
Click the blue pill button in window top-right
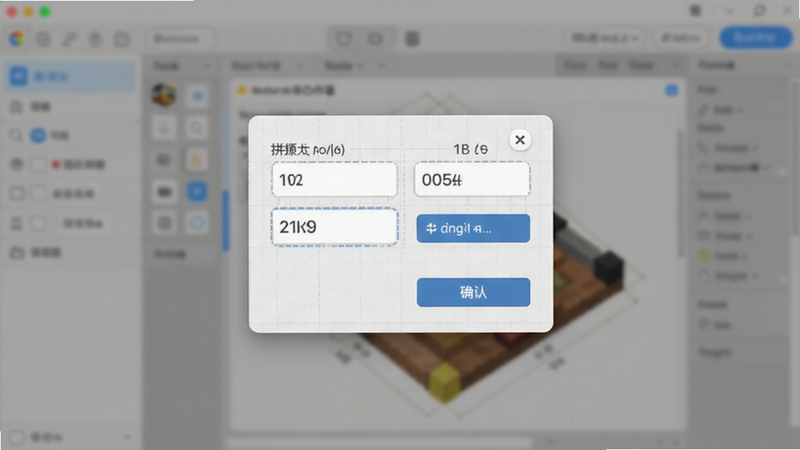756,37
